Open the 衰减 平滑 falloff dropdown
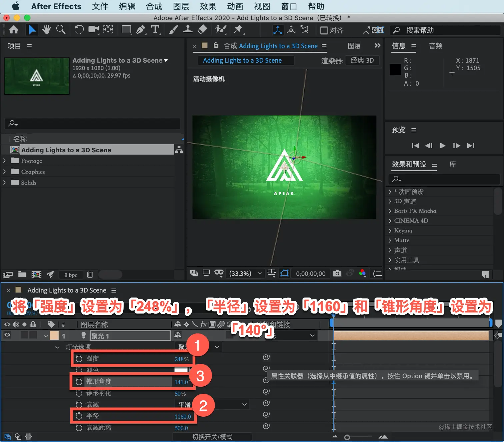The height and width of the screenshot is (442, 504). pos(213,404)
